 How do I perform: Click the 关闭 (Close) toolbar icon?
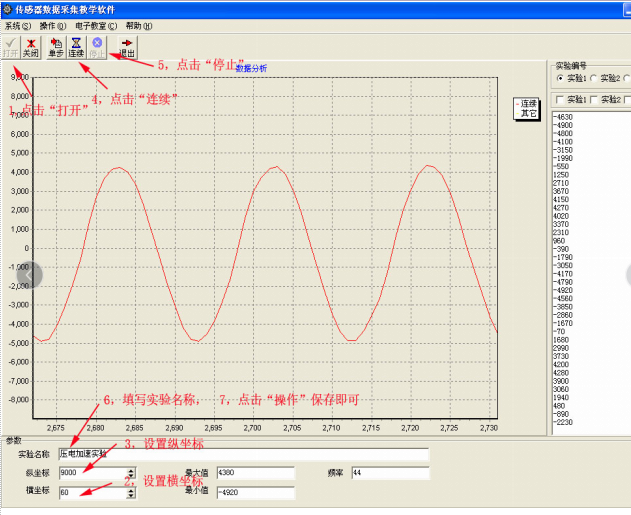32,47
